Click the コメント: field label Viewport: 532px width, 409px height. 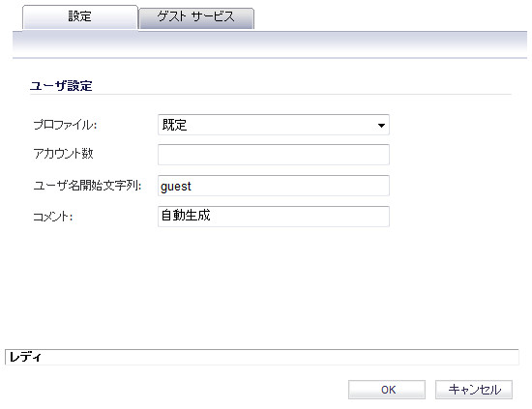(x=53, y=217)
